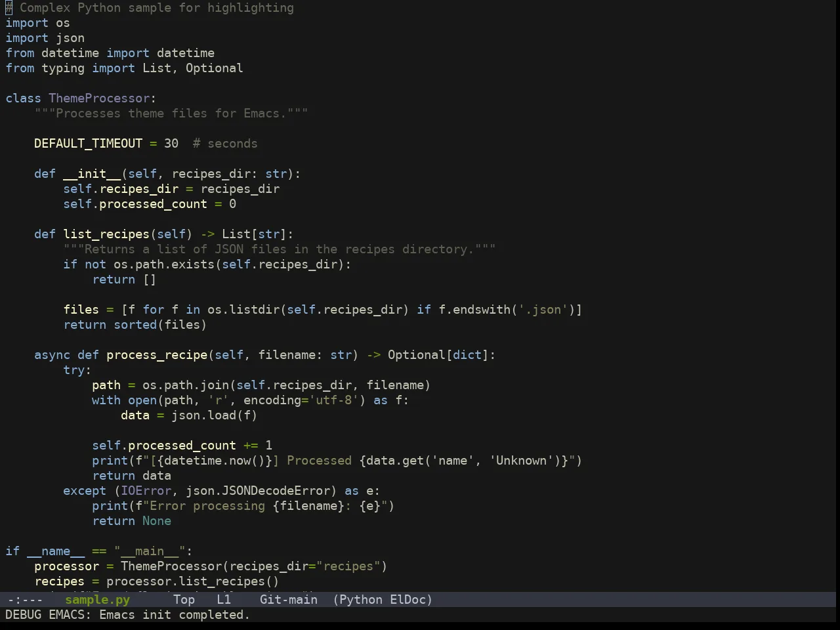Click 'json.load(f)' call

pos(214,415)
